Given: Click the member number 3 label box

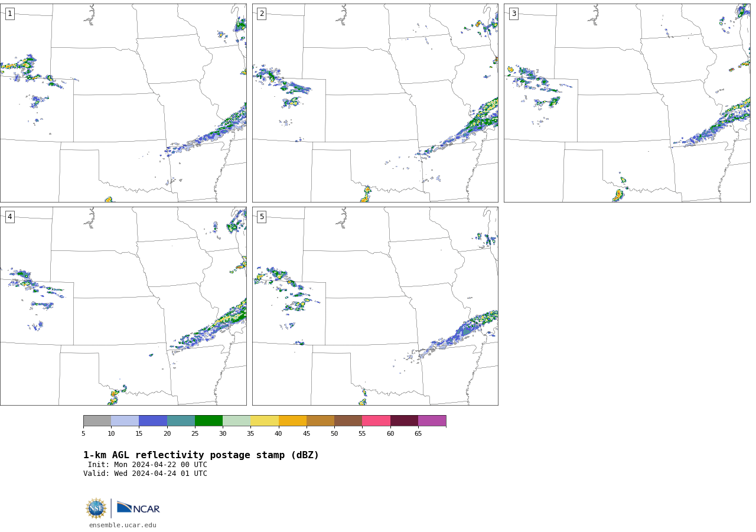Looking at the screenshot, I should [513, 14].
